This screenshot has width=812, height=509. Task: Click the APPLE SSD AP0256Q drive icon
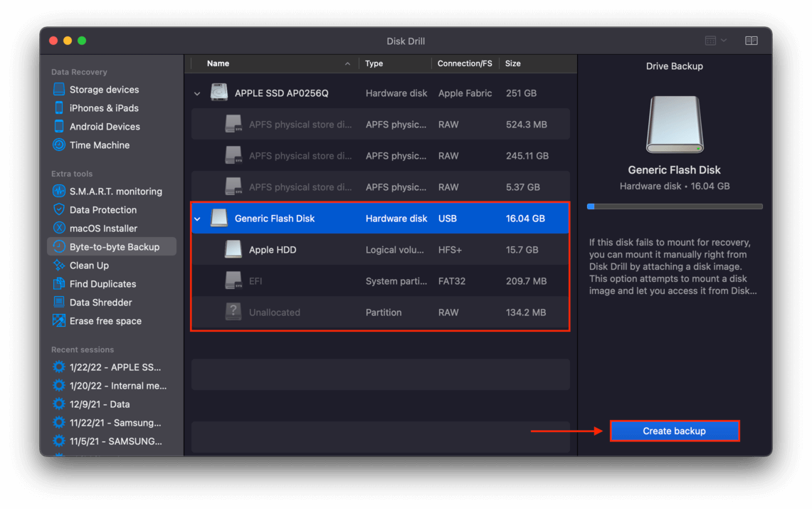click(x=219, y=93)
